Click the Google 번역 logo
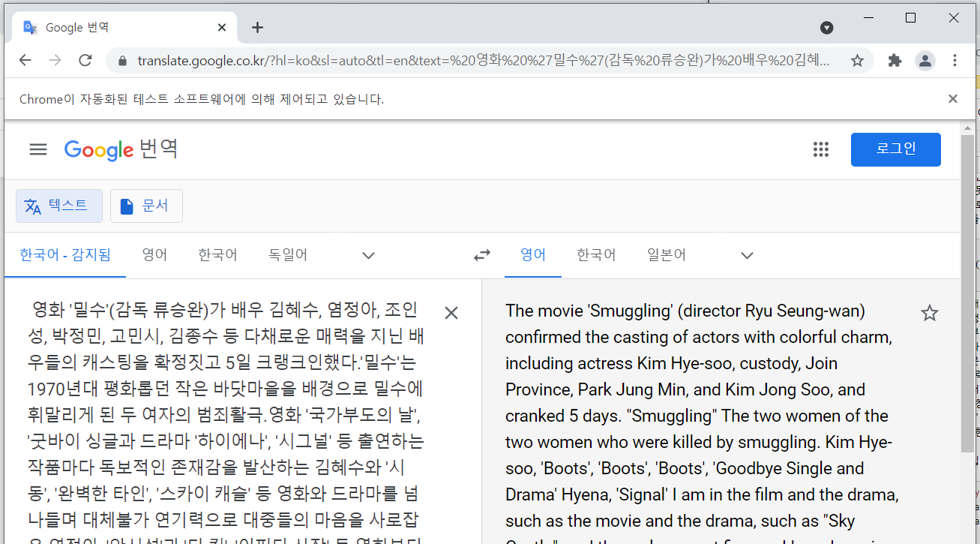This screenshot has width=980, height=544. click(121, 149)
